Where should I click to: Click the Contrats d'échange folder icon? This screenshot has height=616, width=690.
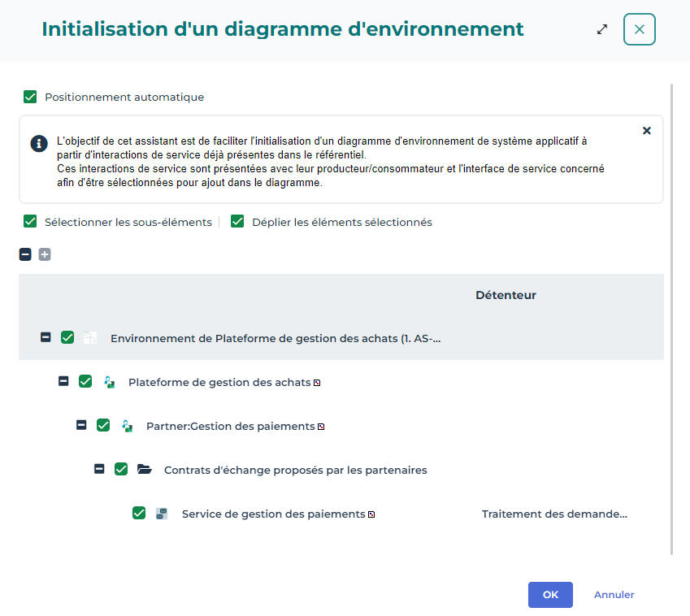pos(145,469)
